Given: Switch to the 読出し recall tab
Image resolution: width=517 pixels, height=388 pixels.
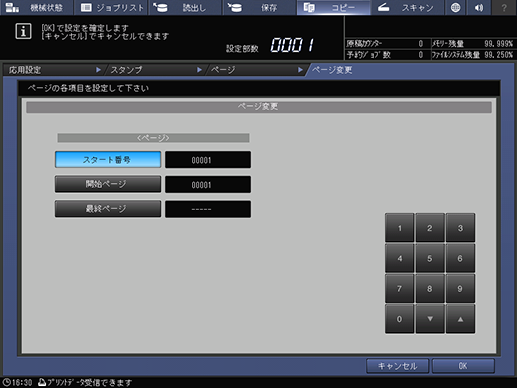Looking at the screenshot, I should [185, 7].
